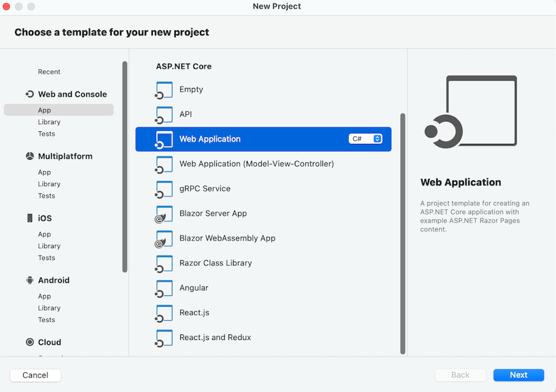
Task: Choose the Blazor Server App icon
Action: point(164,214)
